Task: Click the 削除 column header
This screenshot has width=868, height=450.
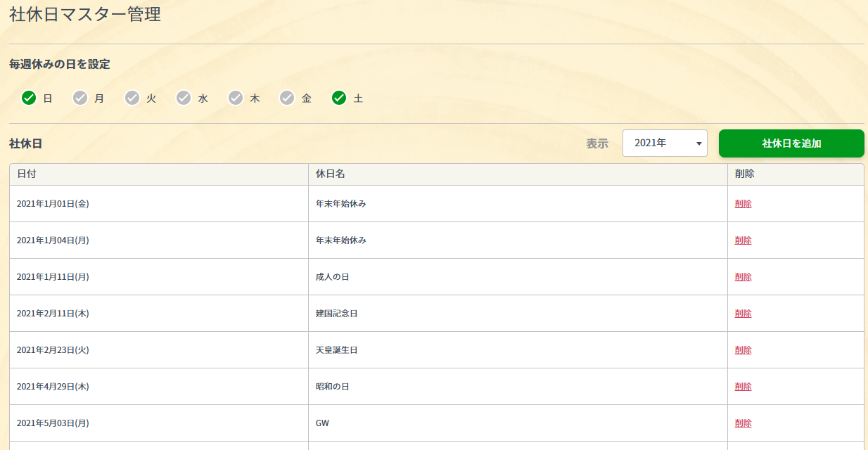Action: pos(796,174)
